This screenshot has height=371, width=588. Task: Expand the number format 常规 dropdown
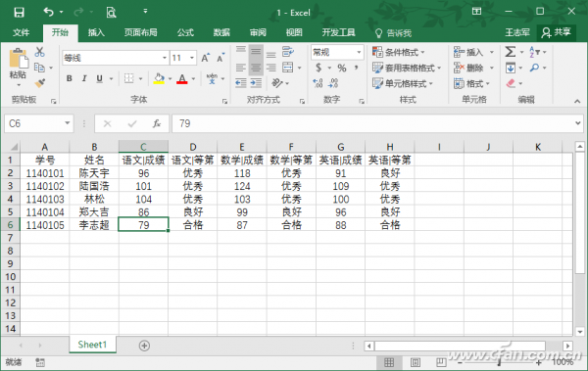click(359, 52)
